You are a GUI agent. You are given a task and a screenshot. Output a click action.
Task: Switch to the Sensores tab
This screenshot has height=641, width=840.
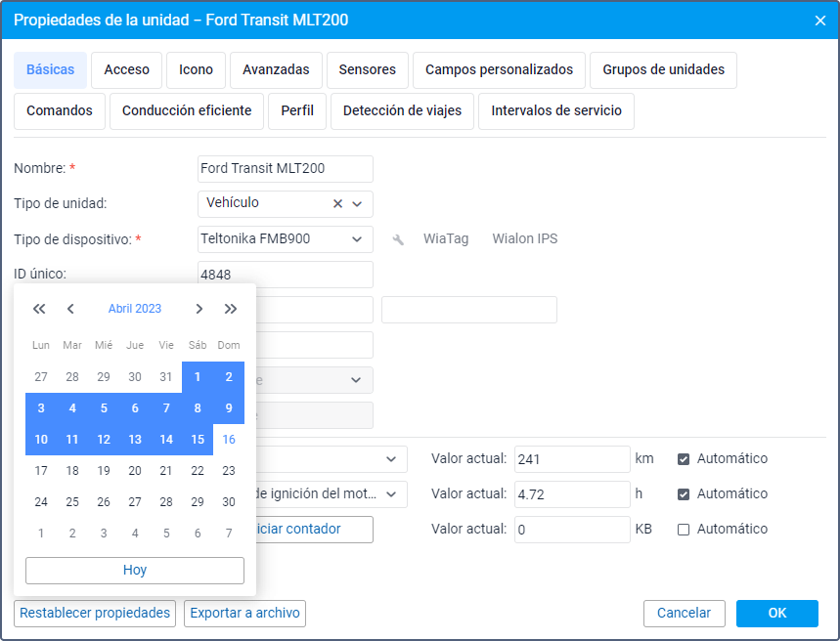(x=368, y=70)
